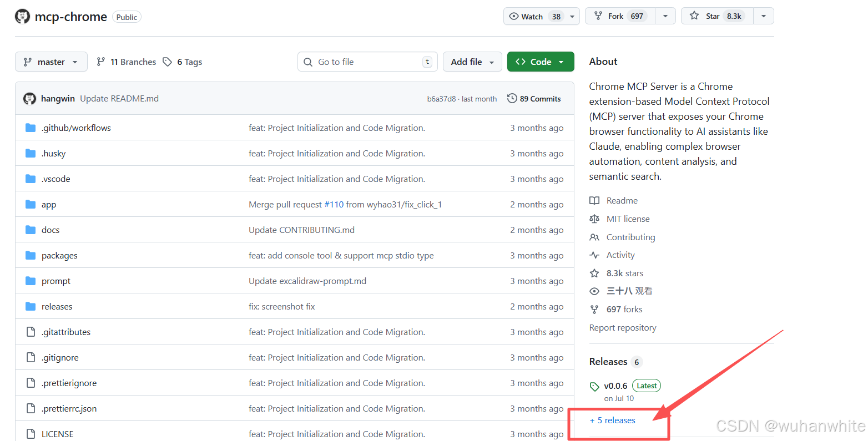
Task: Open the .prettierignore file
Action: (x=69, y=383)
